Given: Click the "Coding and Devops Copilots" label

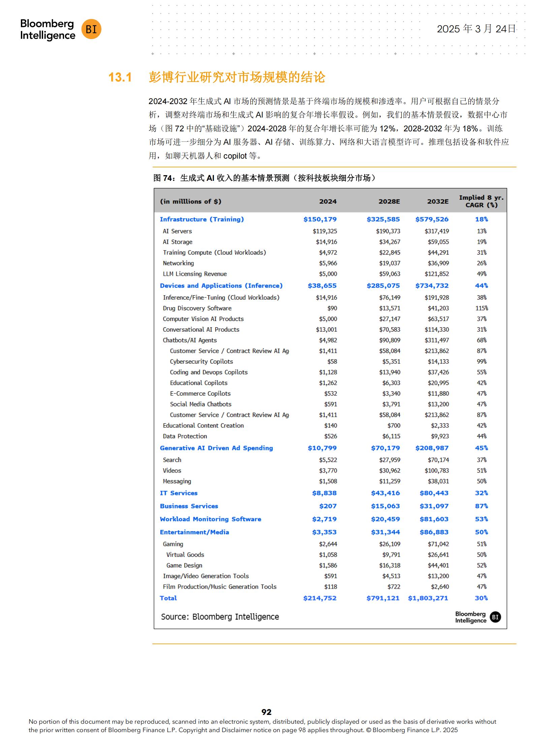Looking at the screenshot, I should (x=209, y=372).
